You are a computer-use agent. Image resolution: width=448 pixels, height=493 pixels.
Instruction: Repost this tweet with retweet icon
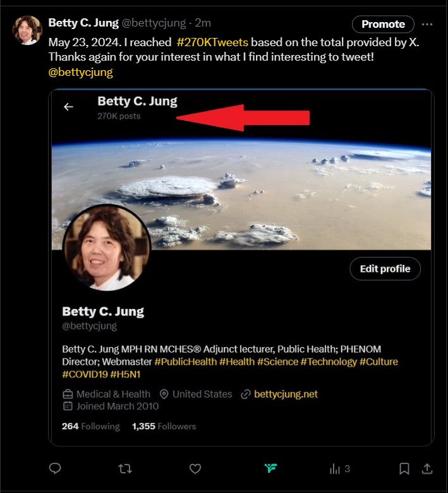pos(125,468)
